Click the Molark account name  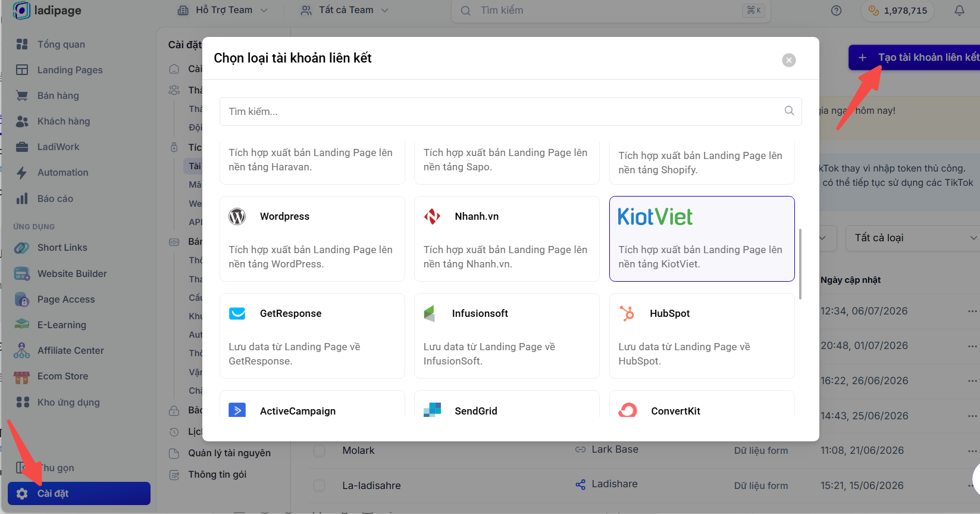point(358,451)
